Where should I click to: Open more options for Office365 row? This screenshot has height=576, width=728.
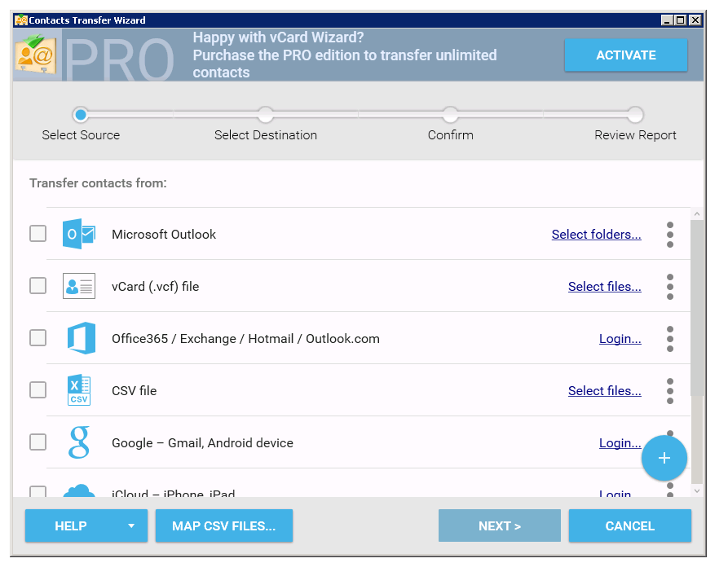click(x=670, y=338)
